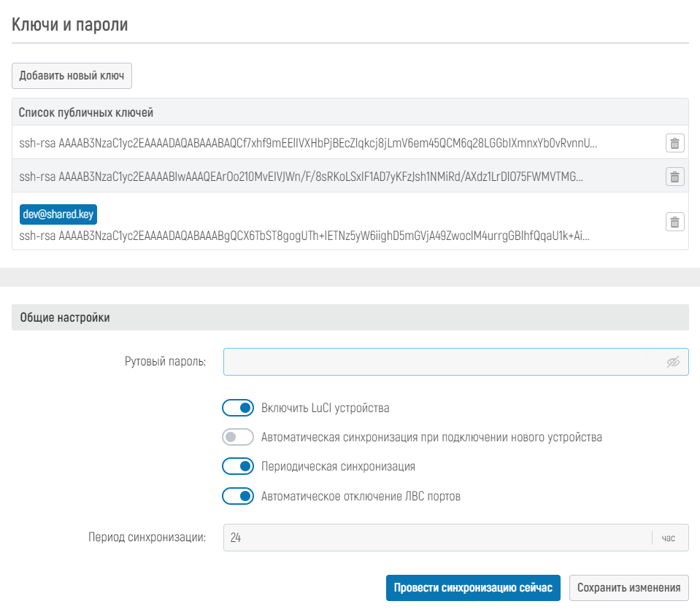Delete the second ssh-rsa key starting AAAAB3NzaC1yc2EAAAABIw

coord(674,177)
